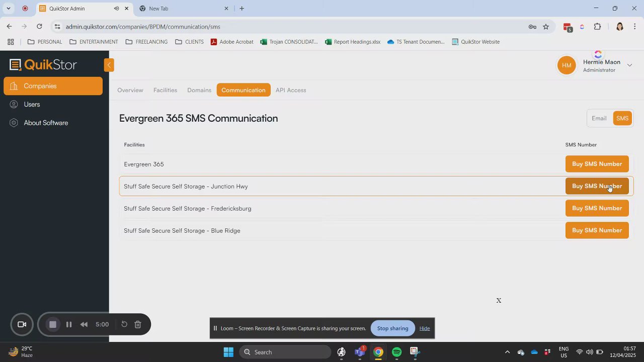Reload the current browser page
Viewport: 644px width, 362px height.
[x=39, y=27]
